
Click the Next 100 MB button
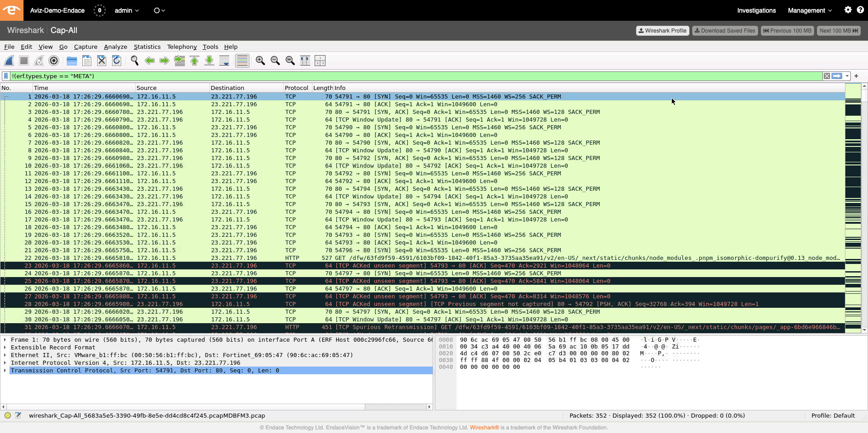(839, 31)
